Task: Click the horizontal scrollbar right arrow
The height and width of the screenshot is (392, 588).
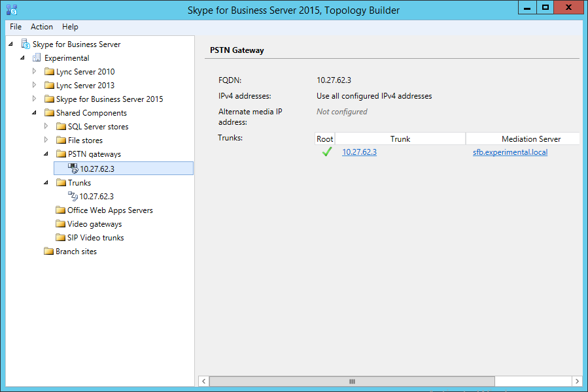Action: 576,381
